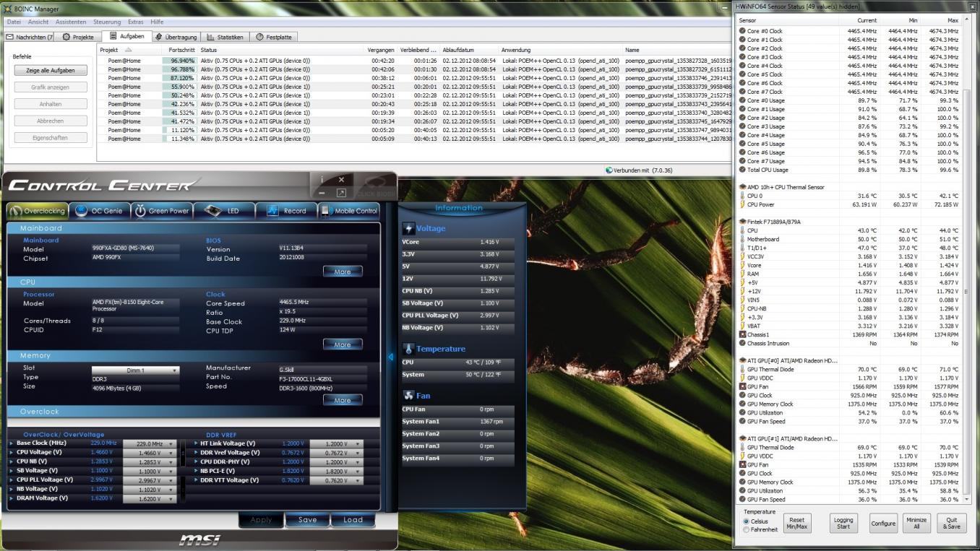Click Reset Min/Max in HWiNFO64

(796, 524)
